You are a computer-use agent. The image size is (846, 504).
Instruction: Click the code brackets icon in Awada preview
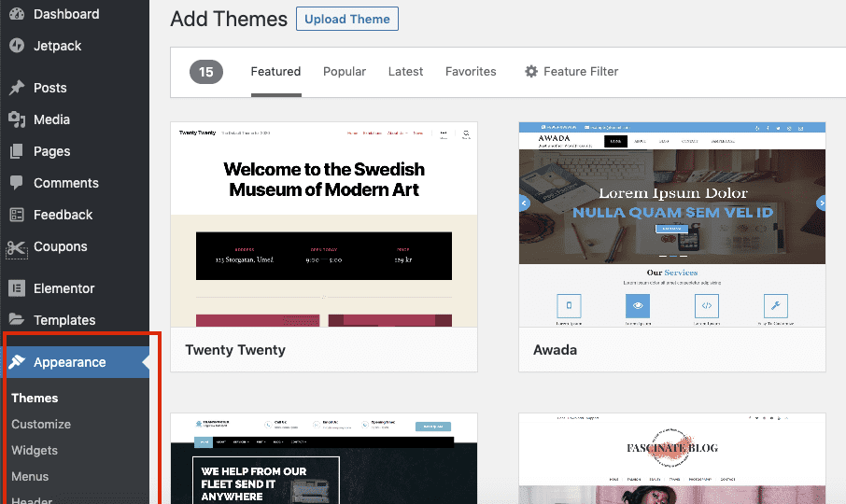pos(707,305)
